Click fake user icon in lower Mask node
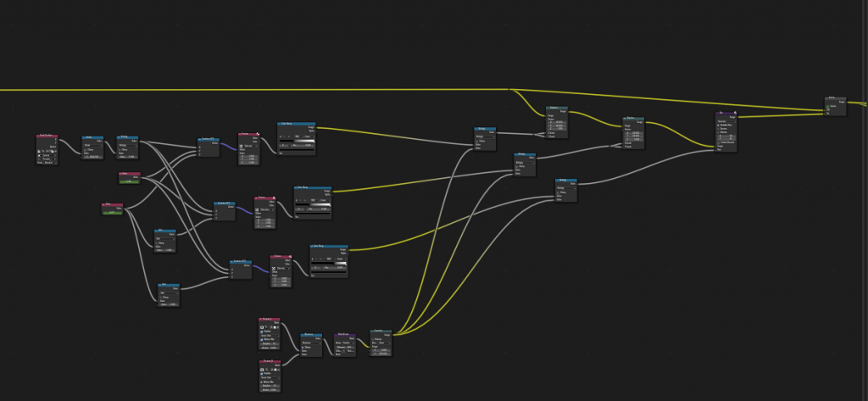868x401 pixels. click(274, 370)
